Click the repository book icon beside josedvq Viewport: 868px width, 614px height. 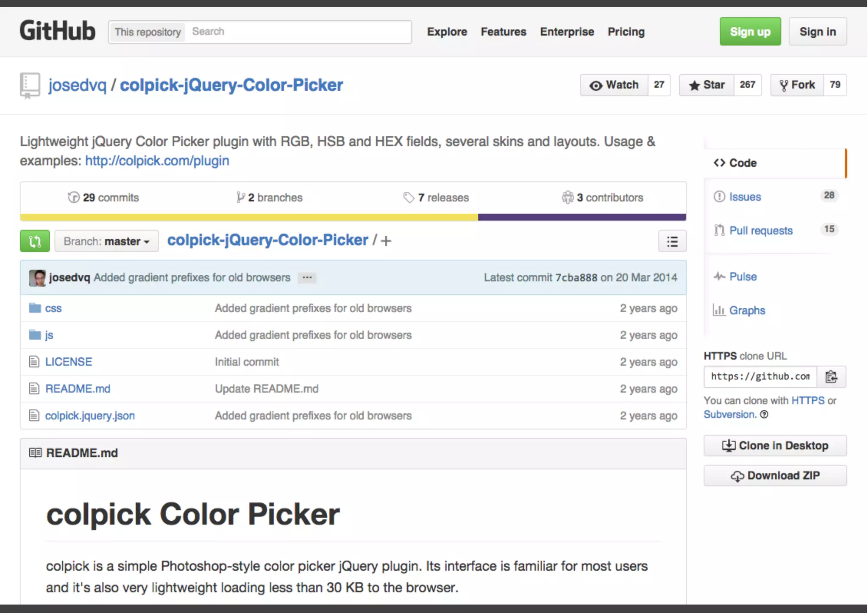click(x=30, y=85)
